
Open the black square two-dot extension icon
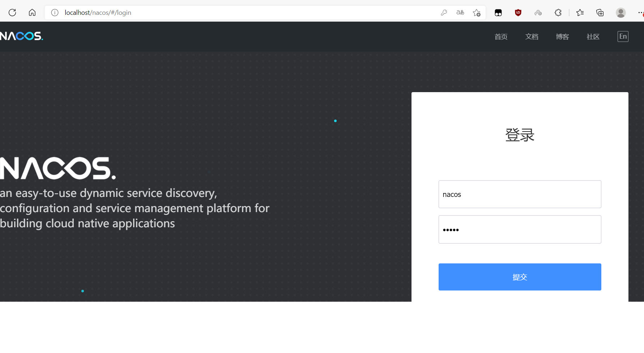(x=498, y=13)
